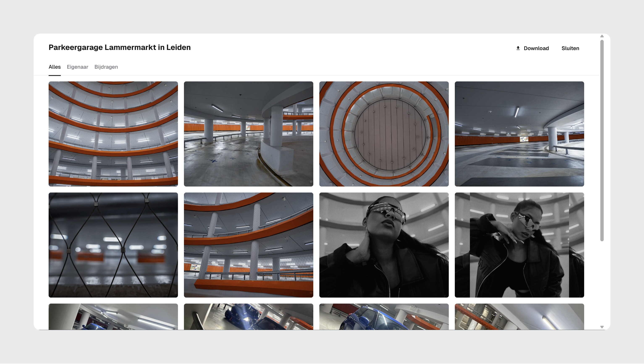The height and width of the screenshot is (364, 644).
Task: Open the orange railing columns photo
Action: pyautogui.click(x=248, y=245)
